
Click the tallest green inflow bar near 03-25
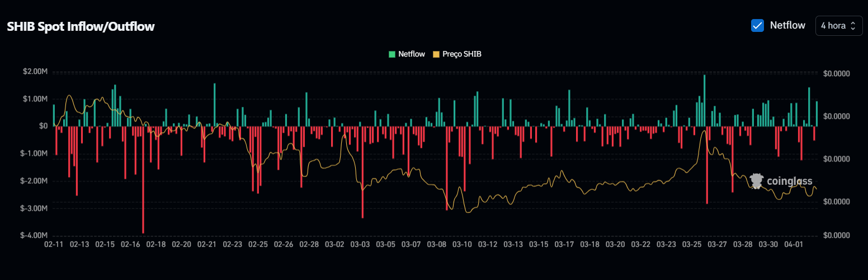[704, 101]
